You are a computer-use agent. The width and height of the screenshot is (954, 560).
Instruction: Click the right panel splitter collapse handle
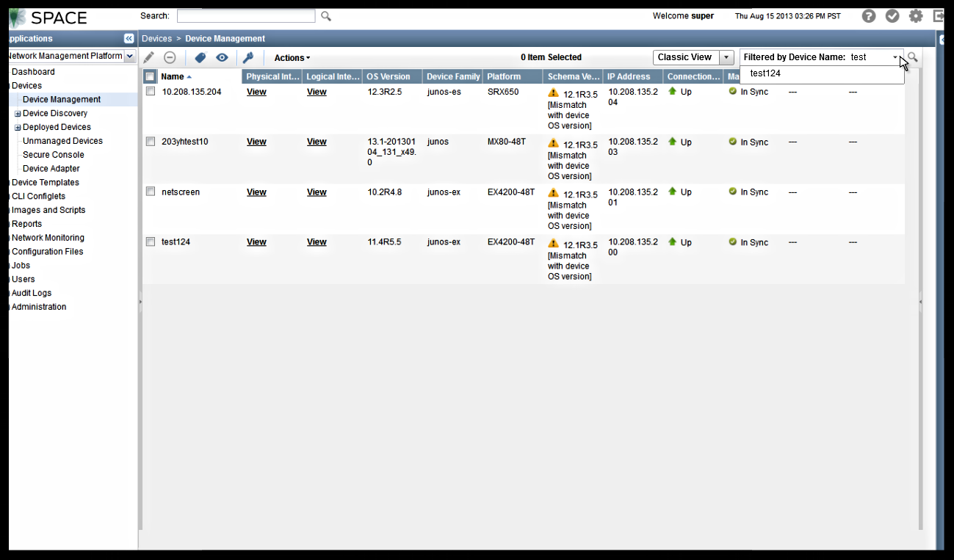coord(920,301)
